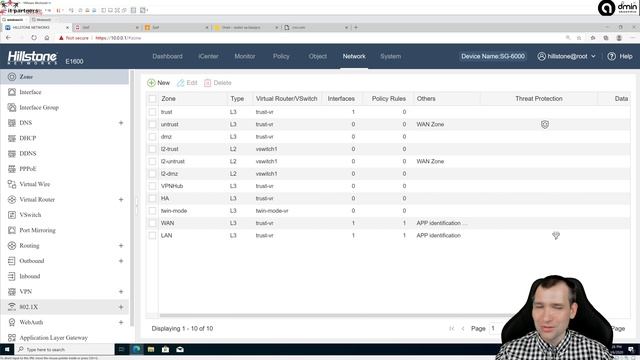Click the Delete zone button

coord(218,83)
